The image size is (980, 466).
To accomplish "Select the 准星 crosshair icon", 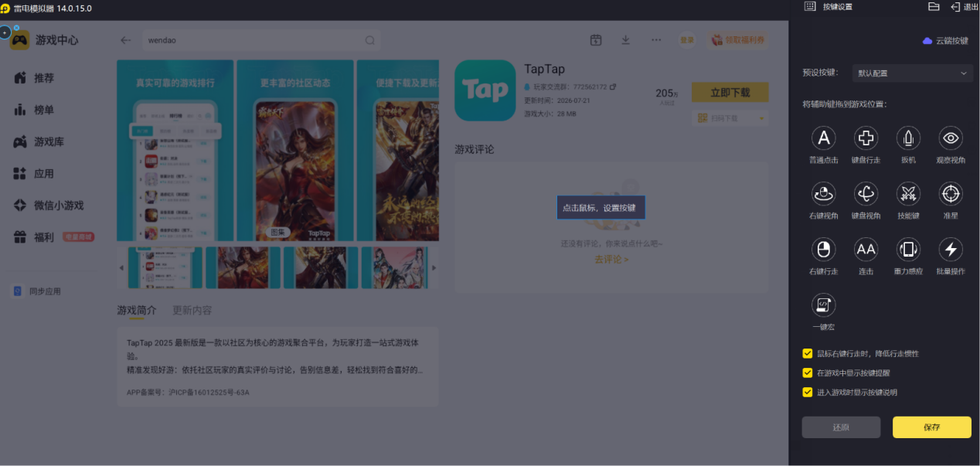I will point(951,194).
